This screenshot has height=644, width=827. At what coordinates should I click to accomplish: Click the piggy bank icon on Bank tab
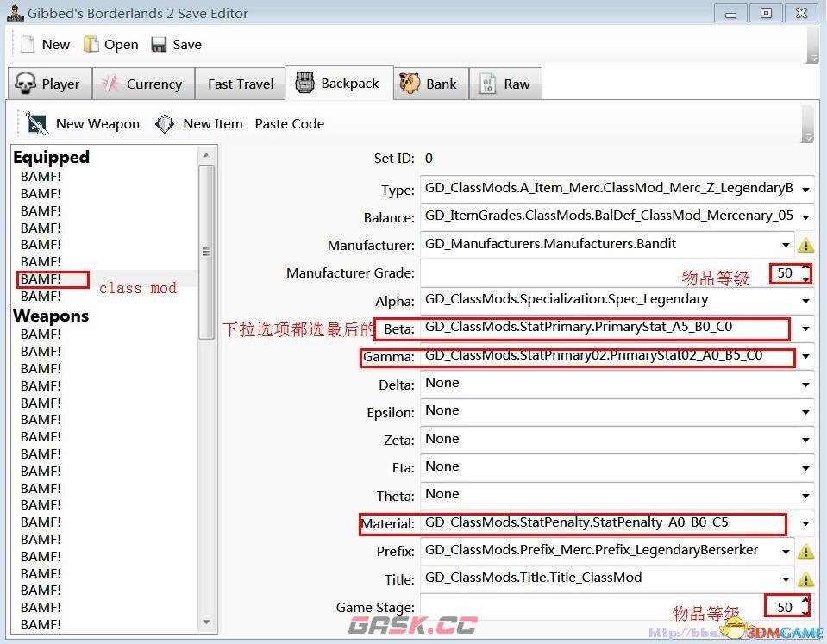410,84
